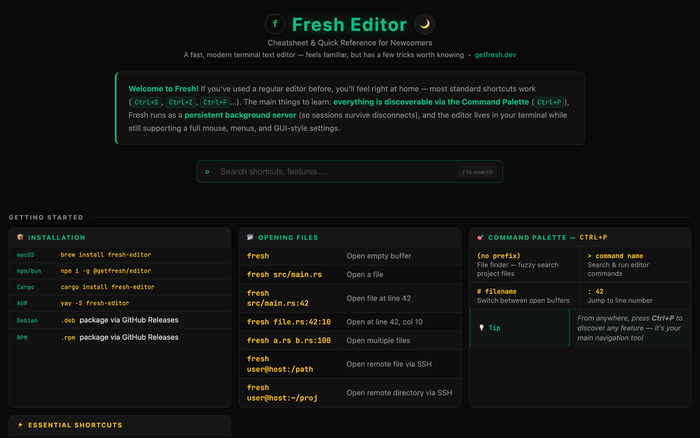Click '.deb' package code text
700x438 pixels.
coord(68,321)
